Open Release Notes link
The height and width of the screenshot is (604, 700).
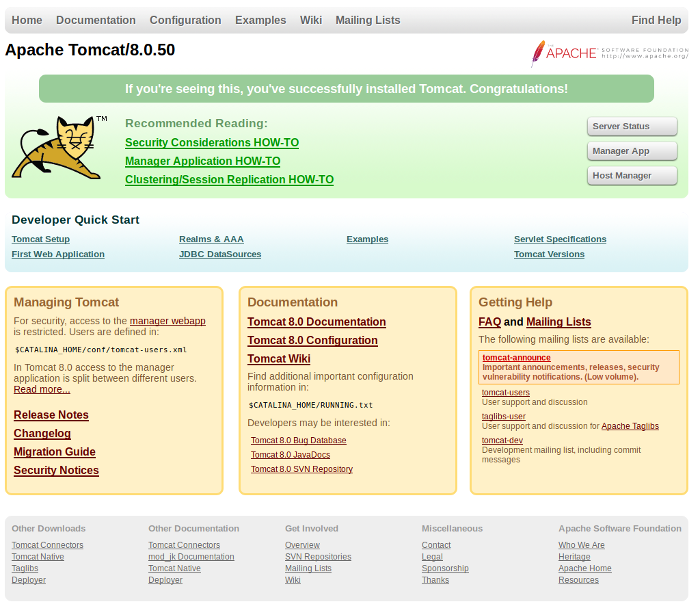coord(51,415)
